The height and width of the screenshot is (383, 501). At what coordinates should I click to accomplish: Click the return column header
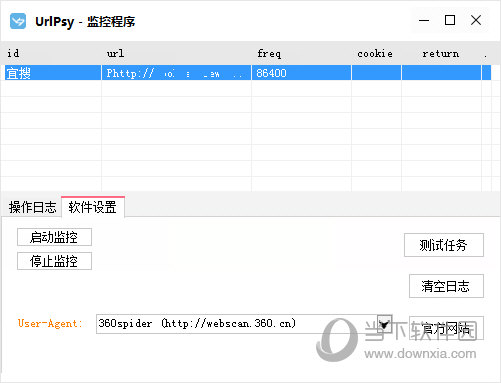tap(441, 53)
